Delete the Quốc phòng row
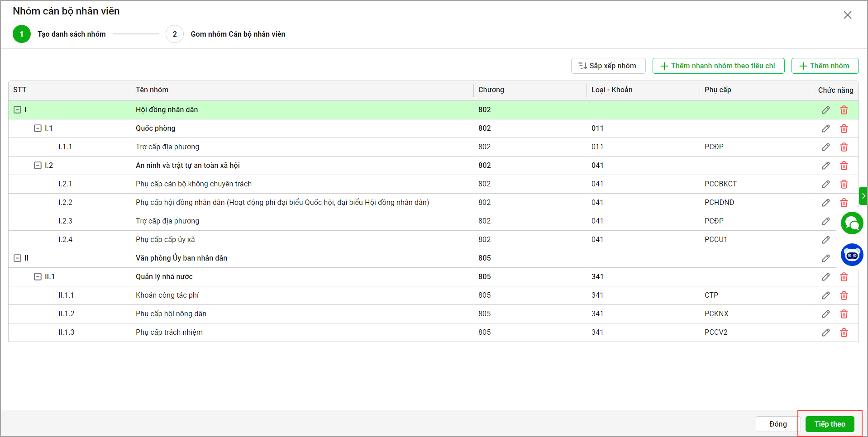868x437 pixels. 844,128
